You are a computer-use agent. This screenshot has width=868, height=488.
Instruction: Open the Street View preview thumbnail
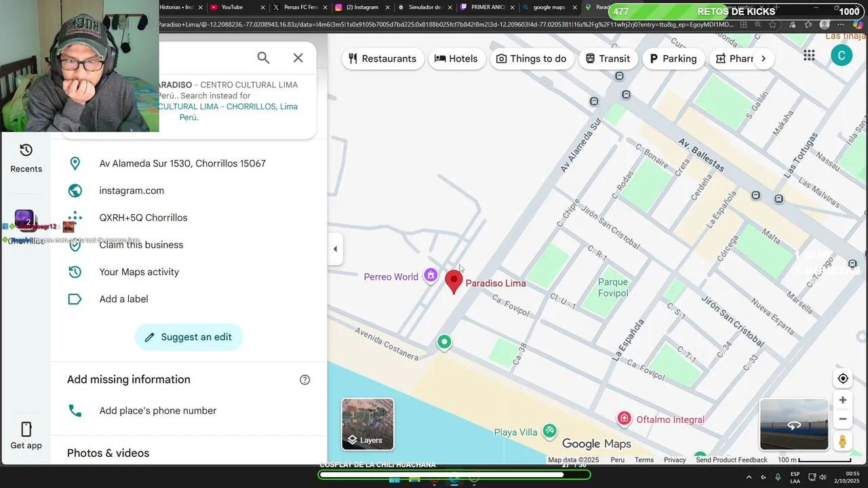(x=794, y=425)
